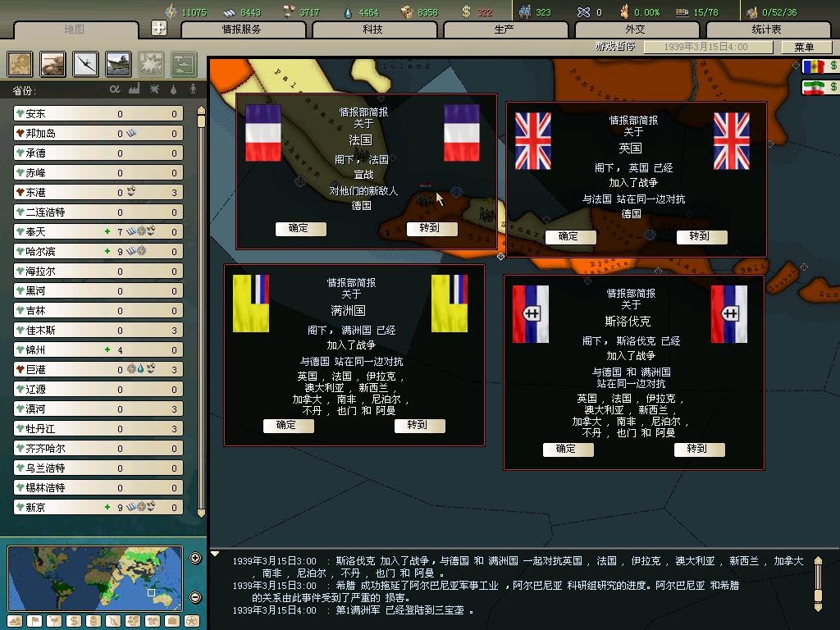This screenshot has height=630, width=840.
Task: Confirm 确定 in the 满洲国 briefing
Action: tap(288, 426)
